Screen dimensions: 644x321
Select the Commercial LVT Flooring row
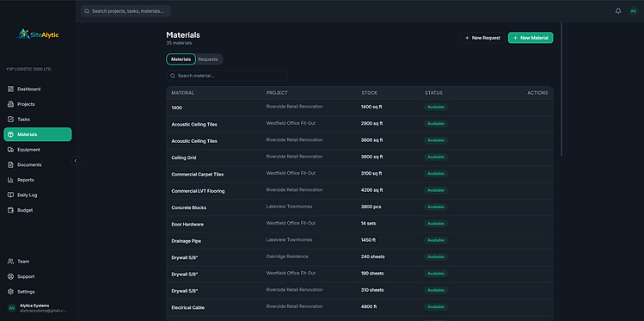[359, 191]
